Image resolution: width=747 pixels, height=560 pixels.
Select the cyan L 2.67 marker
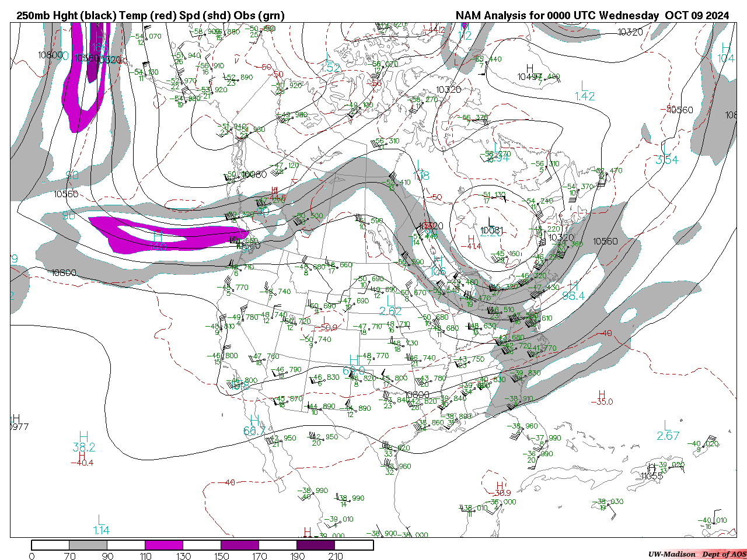pyautogui.click(x=668, y=430)
